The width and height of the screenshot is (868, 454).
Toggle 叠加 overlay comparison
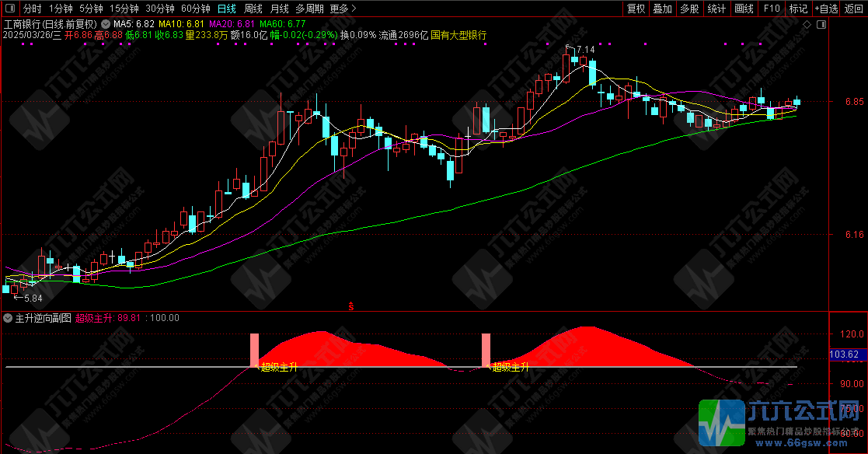click(x=662, y=9)
